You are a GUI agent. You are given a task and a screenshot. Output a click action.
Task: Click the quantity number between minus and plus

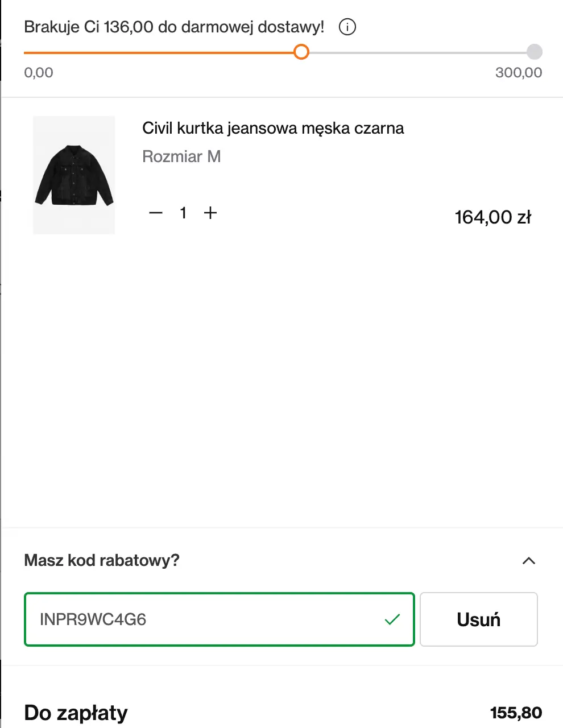pos(183,213)
